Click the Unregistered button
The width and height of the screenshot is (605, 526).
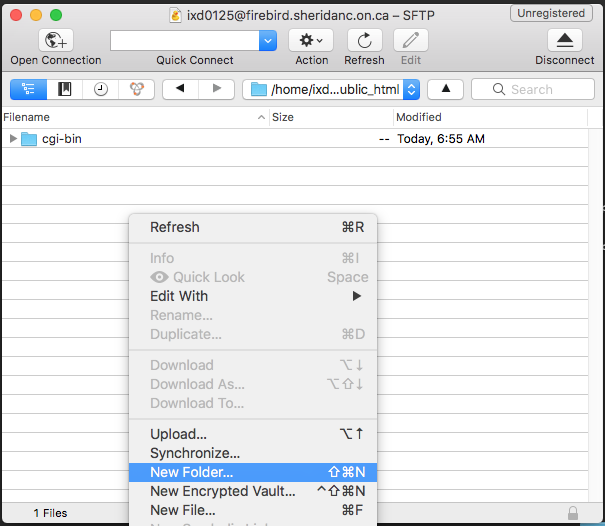pyautogui.click(x=551, y=13)
